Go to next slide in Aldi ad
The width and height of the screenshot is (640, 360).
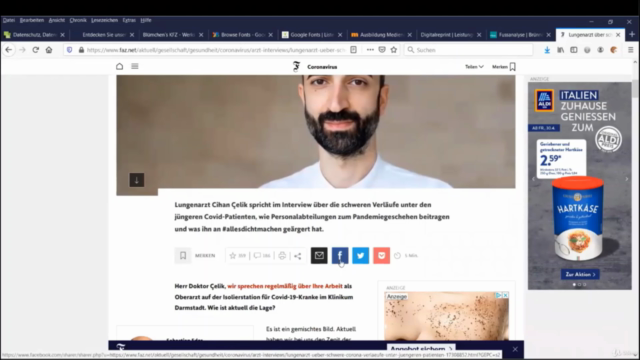[x=627, y=179]
